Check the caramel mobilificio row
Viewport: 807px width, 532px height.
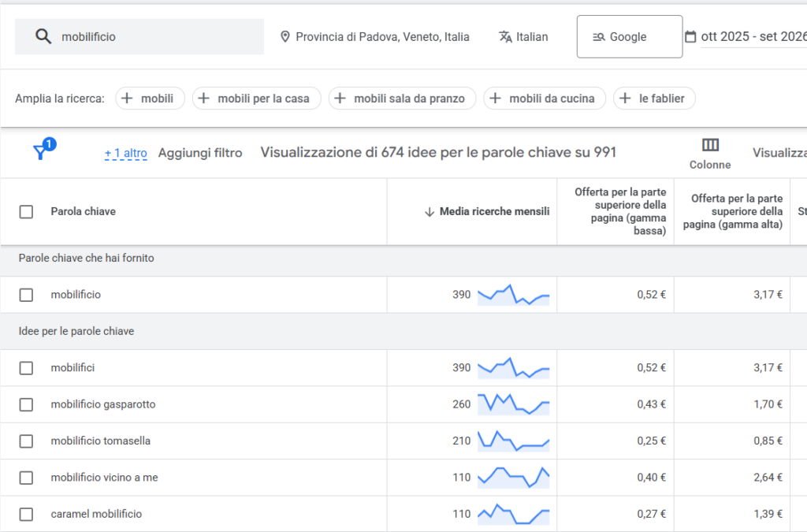click(26, 514)
